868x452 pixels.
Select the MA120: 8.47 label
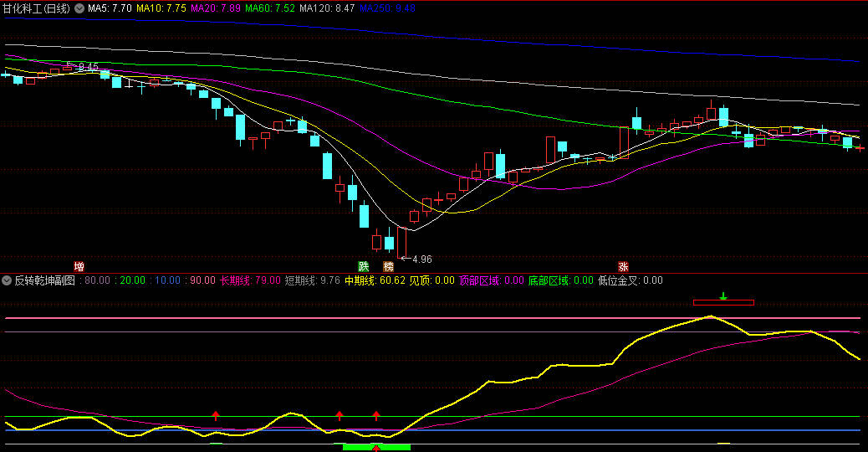327,8
